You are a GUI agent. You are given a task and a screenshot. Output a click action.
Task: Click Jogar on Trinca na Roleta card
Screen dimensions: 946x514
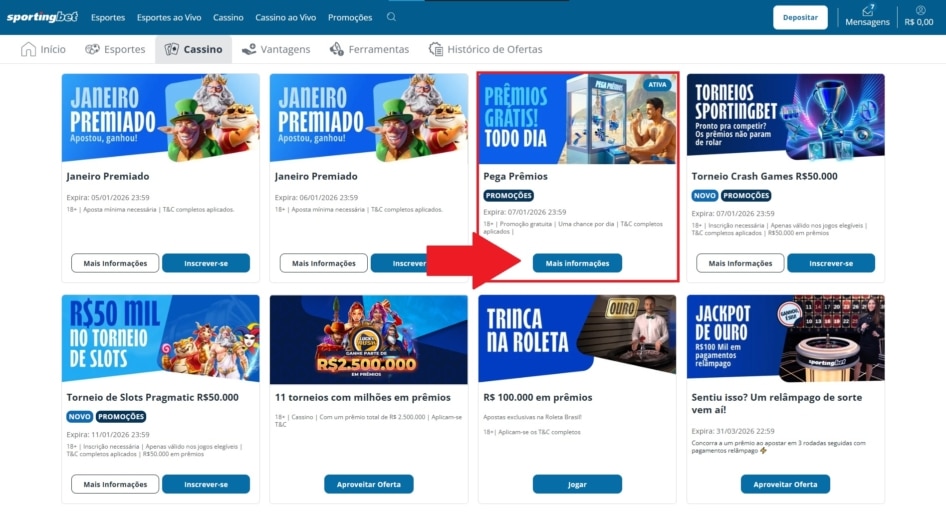(577, 484)
